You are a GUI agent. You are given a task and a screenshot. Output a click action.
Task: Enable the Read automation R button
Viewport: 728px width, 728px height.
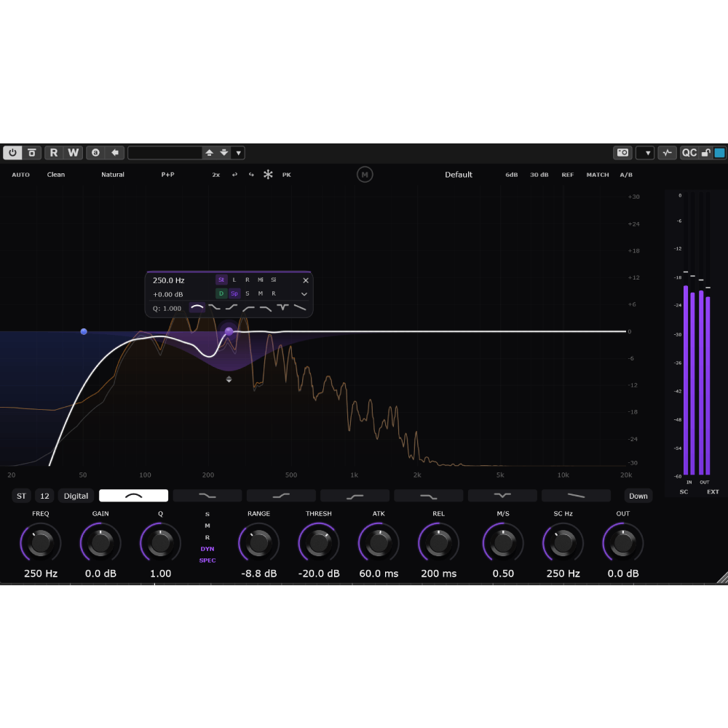pyautogui.click(x=53, y=153)
